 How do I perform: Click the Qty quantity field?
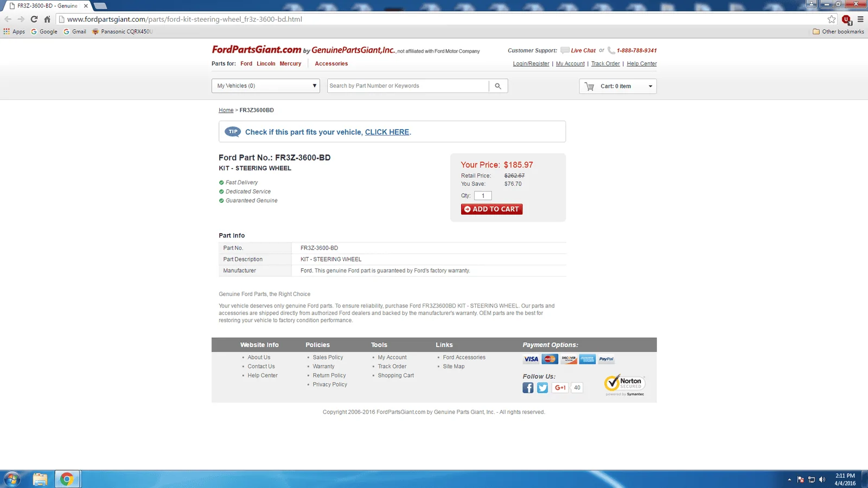pyautogui.click(x=483, y=196)
